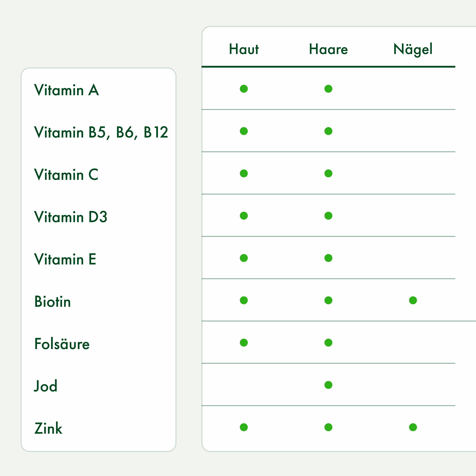Click the Folsäure dot in Haut column
Screen dimensions: 476x476
click(244, 343)
